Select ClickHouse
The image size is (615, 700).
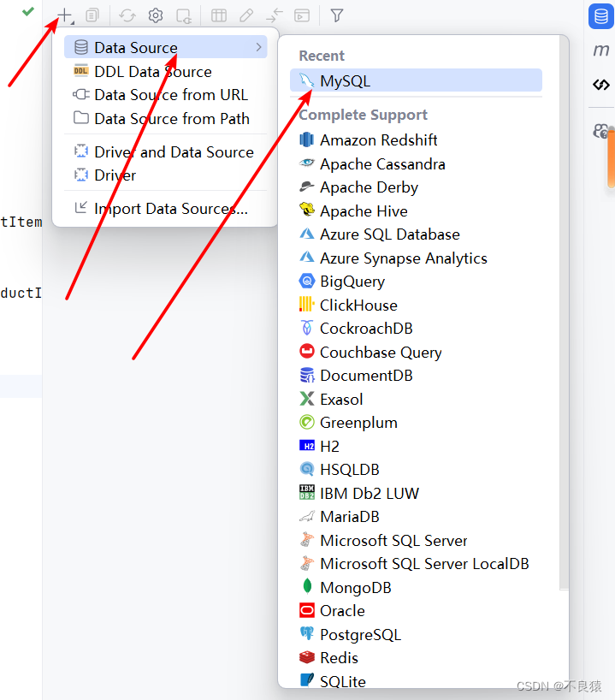tap(416, 305)
